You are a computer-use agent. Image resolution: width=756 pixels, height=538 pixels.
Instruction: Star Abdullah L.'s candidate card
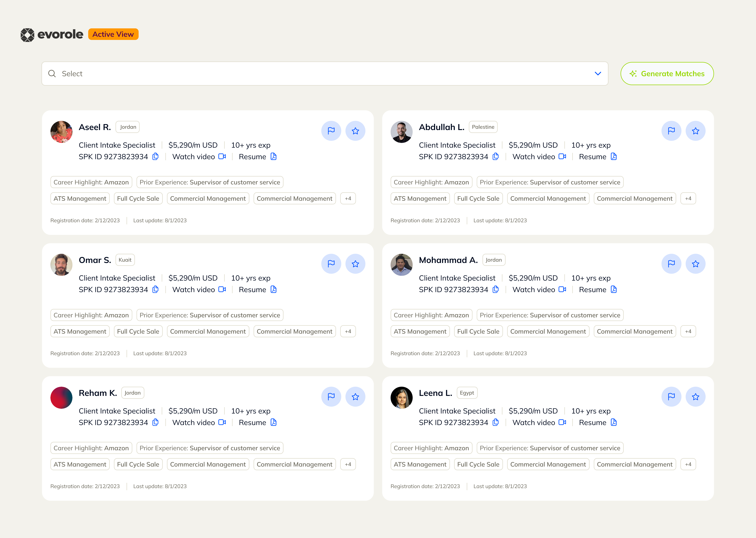pyautogui.click(x=695, y=131)
